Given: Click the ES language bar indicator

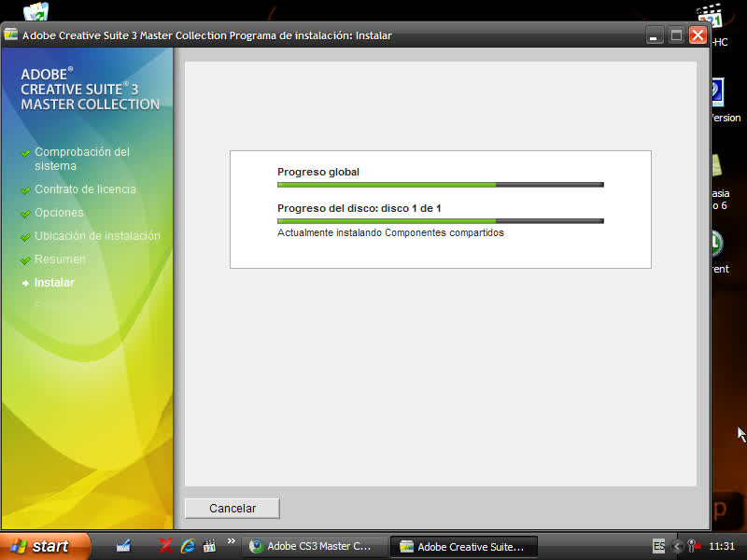Looking at the screenshot, I should coord(658,546).
